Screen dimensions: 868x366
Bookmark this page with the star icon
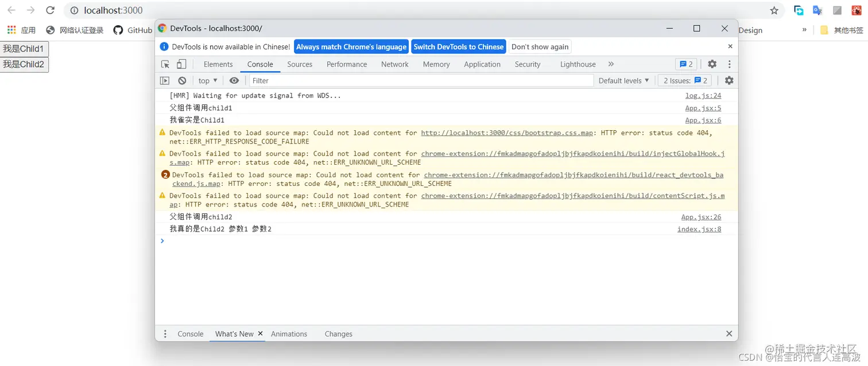774,10
